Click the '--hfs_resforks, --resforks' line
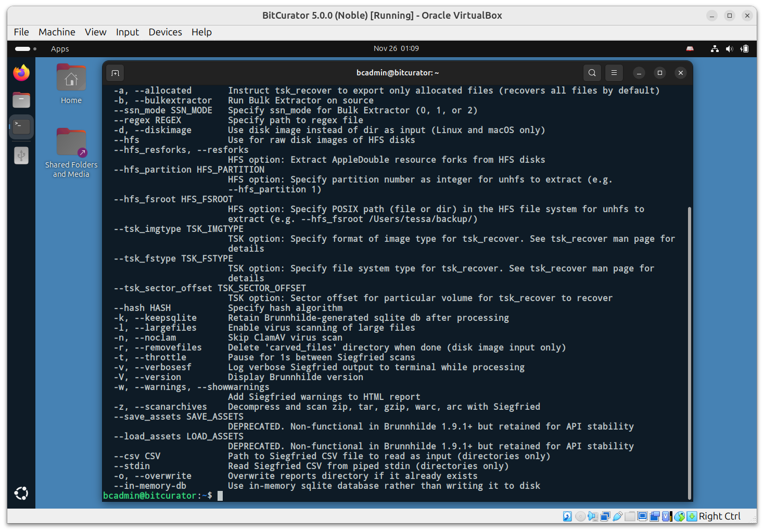 pos(181,150)
